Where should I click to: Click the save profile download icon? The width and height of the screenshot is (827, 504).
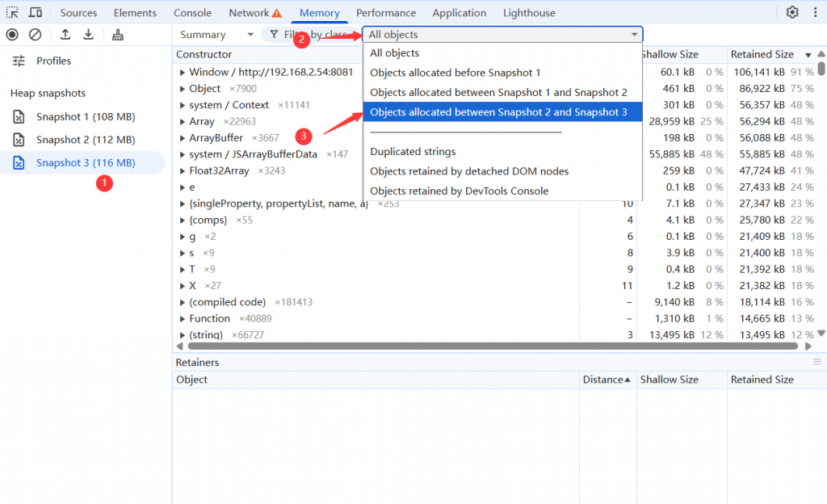(89, 35)
